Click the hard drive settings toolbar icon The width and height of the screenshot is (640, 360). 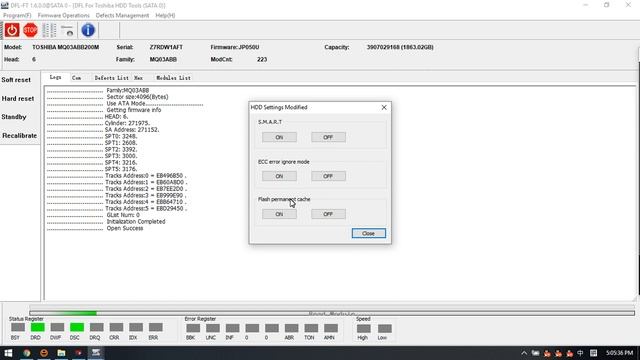point(67,30)
